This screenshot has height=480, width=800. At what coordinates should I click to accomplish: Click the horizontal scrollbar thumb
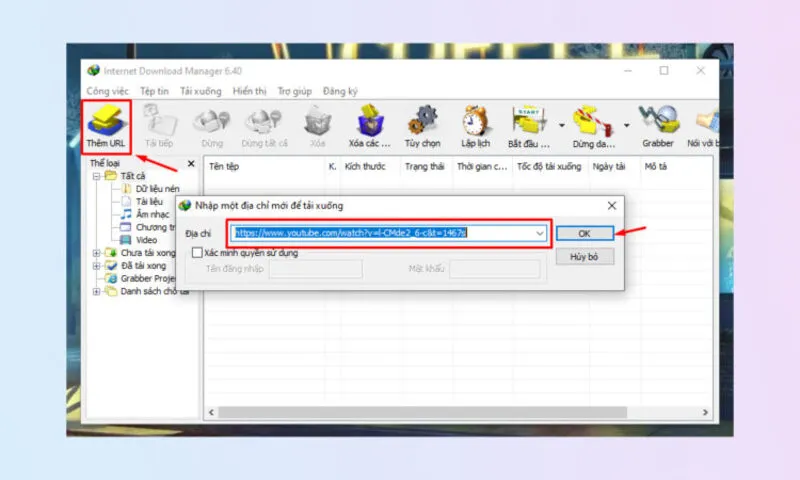pos(422,412)
